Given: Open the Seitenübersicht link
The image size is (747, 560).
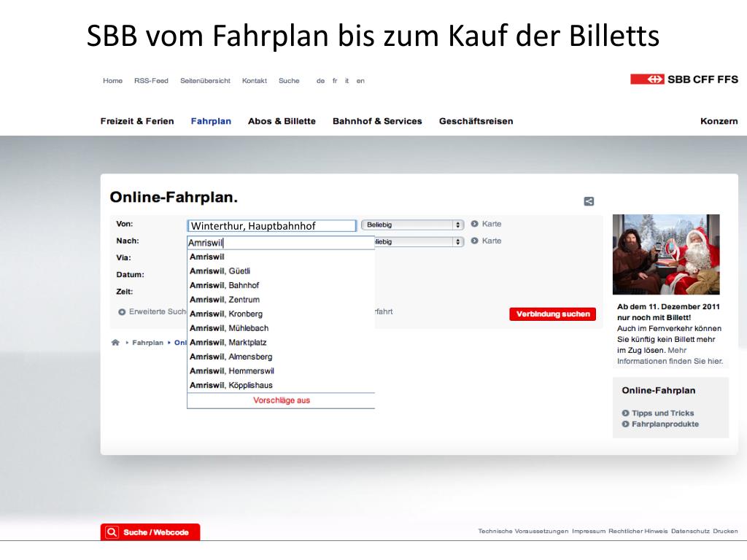Looking at the screenshot, I should (205, 81).
